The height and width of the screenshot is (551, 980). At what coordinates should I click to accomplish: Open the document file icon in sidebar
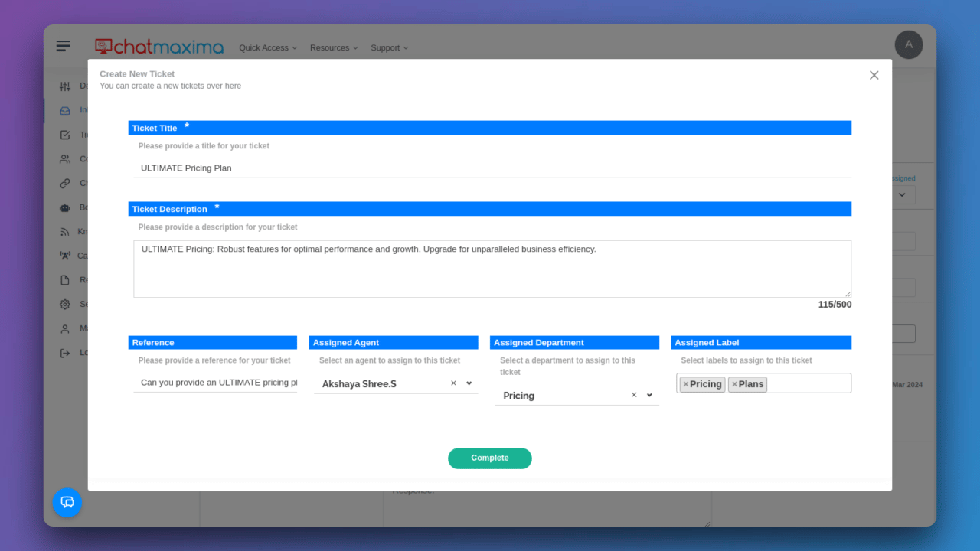pyautogui.click(x=65, y=280)
